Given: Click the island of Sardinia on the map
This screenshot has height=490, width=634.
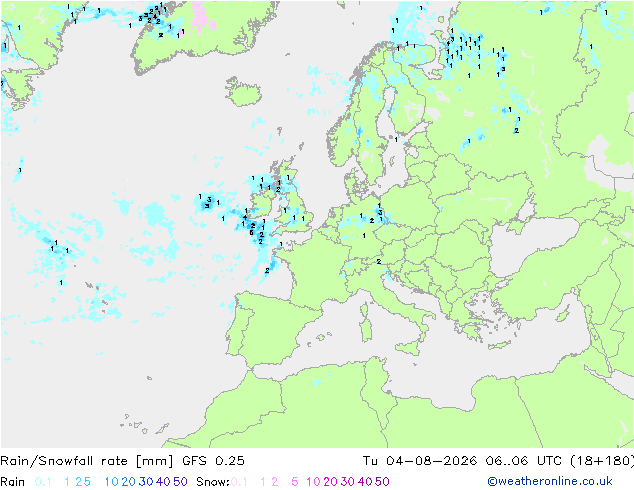Looking at the screenshot, I should coord(366,328).
